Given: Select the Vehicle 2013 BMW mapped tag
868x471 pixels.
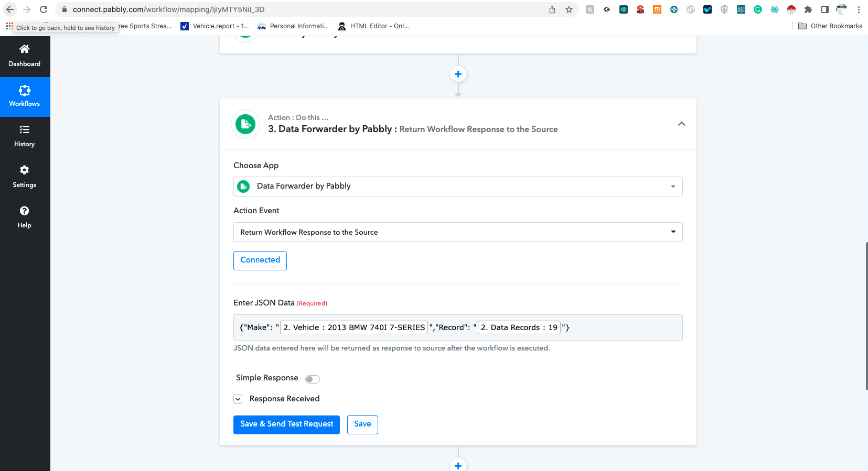Looking at the screenshot, I should point(354,327).
